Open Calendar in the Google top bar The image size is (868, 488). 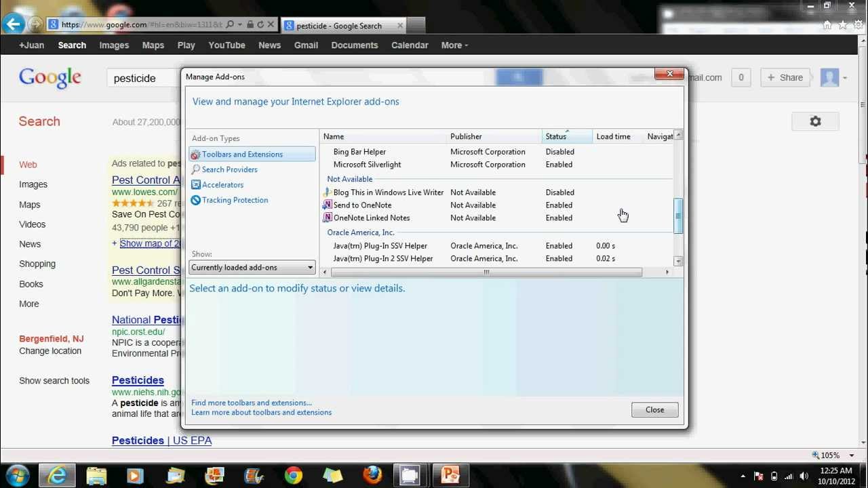(x=410, y=45)
